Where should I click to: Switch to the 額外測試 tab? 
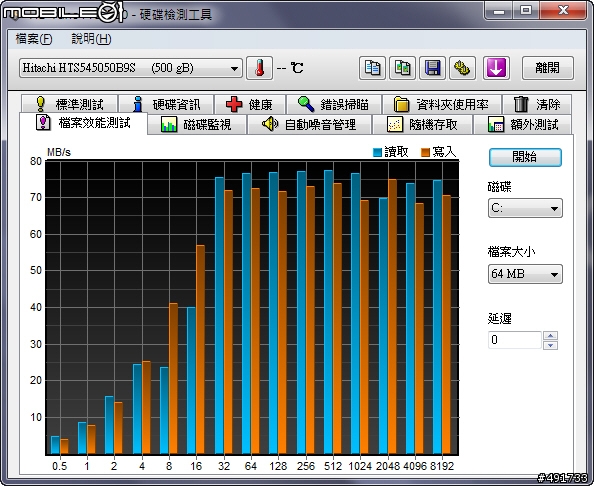pyautogui.click(x=522, y=124)
